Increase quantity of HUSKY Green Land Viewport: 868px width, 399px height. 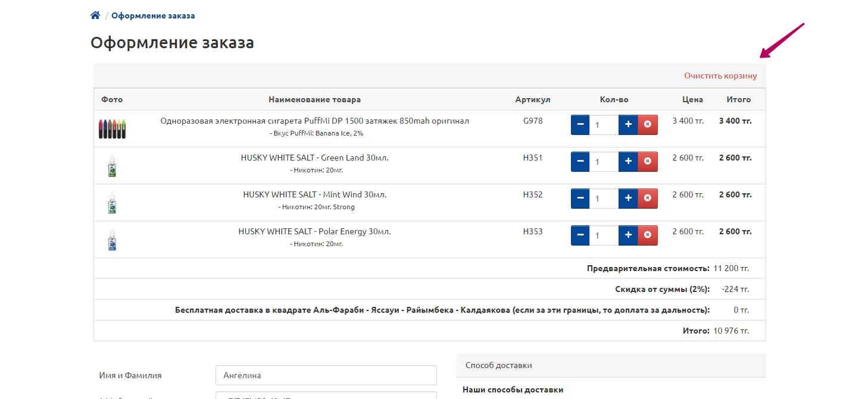pos(628,162)
